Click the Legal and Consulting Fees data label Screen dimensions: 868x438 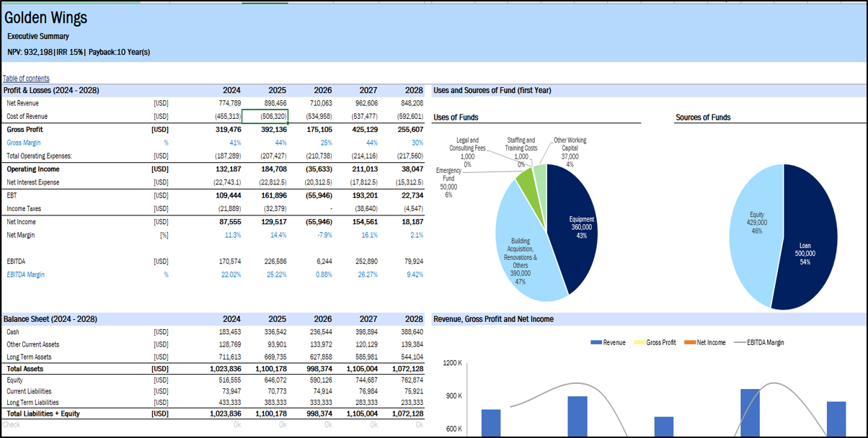(x=468, y=152)
